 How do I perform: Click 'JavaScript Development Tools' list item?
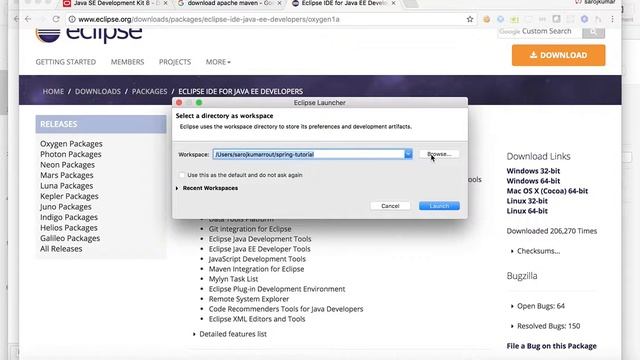click(257, 259)
